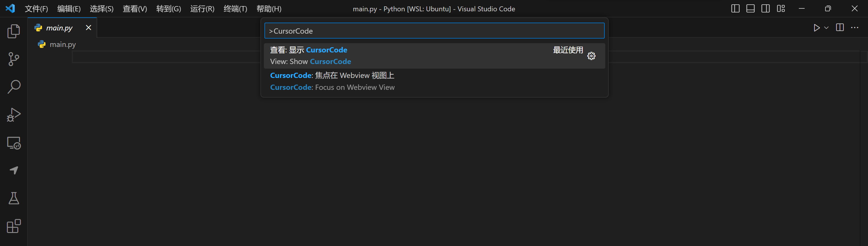Select 'CursorCode: 焦点在 Webview 视图上' command
Screen dimensions: 868x246
(x=434, y=81)
